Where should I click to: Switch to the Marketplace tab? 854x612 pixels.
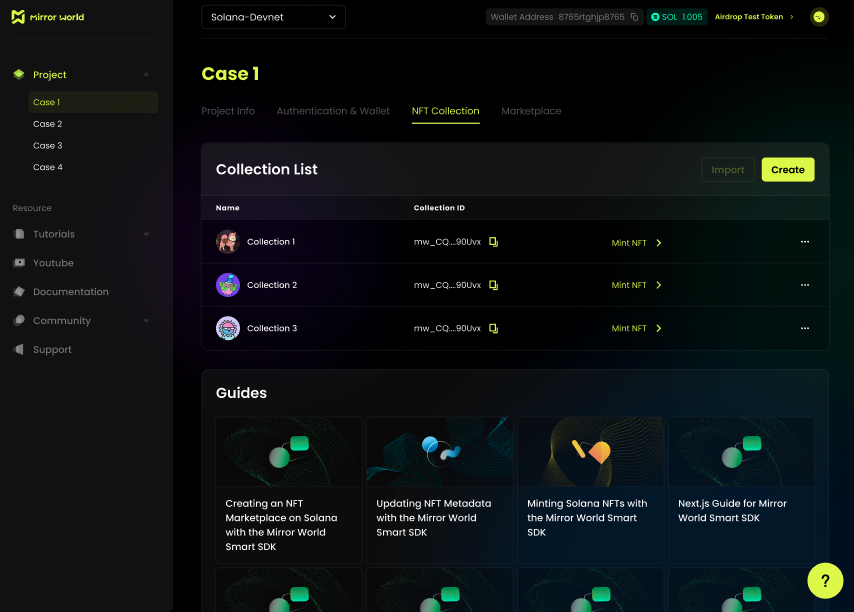point(531,111)
